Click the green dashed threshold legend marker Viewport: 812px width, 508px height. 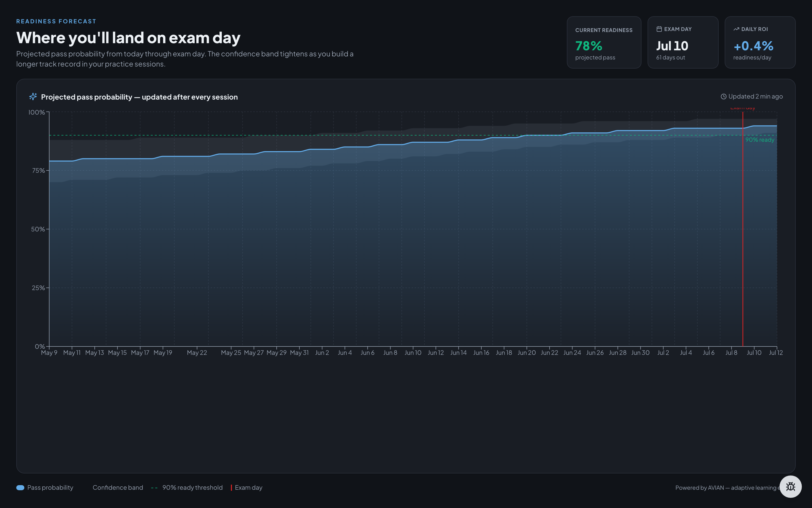point(154,487)
